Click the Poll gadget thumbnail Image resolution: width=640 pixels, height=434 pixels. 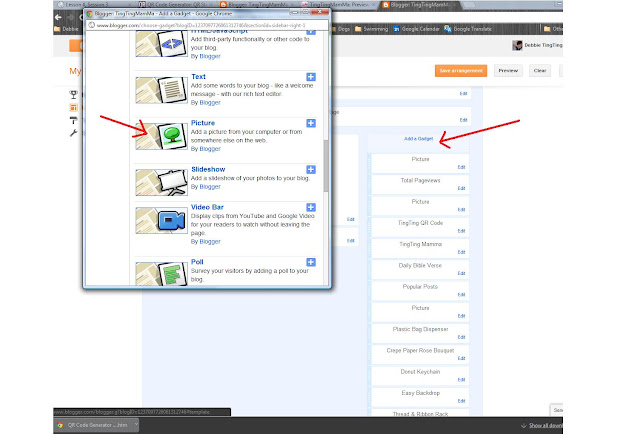point(162,274)
